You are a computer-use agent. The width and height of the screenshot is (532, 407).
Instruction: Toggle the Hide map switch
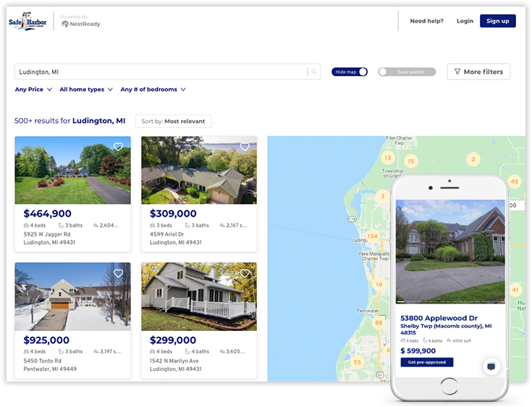pyautogui.click(x=350, y=72)
